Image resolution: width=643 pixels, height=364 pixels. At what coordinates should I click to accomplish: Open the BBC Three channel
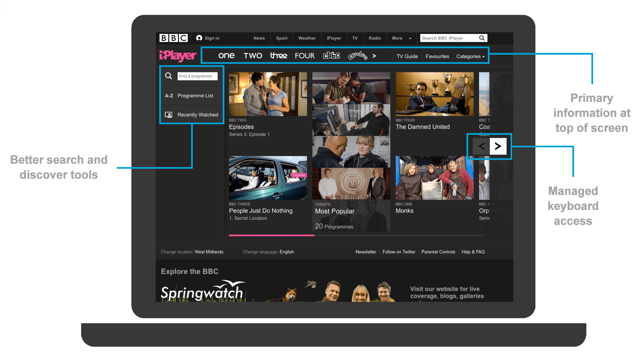[278, 55]
